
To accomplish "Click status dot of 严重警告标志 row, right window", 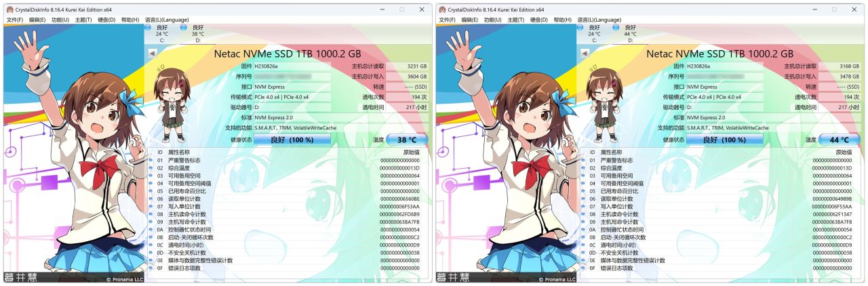I will point(583,161).
